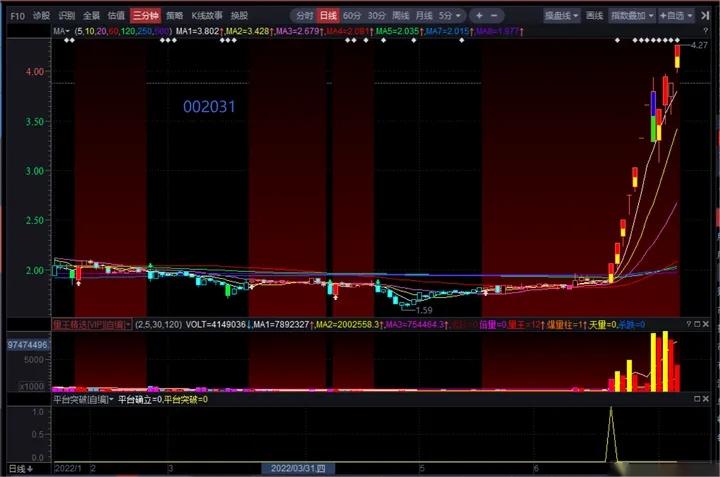Maximize the 平台突破 panel
The image size is (720, 477).
(x=697, y=399)
